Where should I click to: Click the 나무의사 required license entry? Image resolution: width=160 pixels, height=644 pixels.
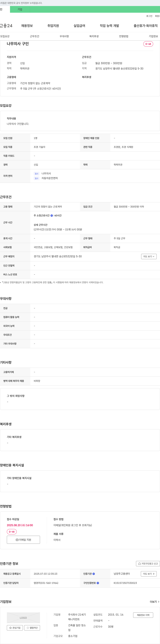click(x=46, y=173)
